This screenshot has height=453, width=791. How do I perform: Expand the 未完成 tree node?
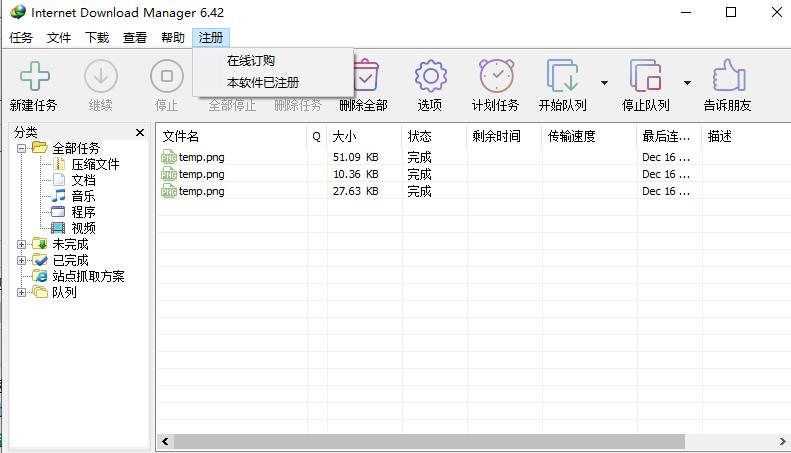point(22,244)
